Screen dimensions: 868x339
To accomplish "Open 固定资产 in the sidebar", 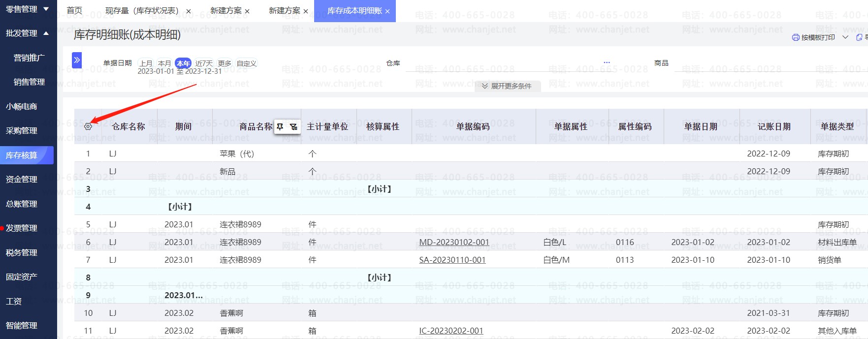I will [22, 277].
